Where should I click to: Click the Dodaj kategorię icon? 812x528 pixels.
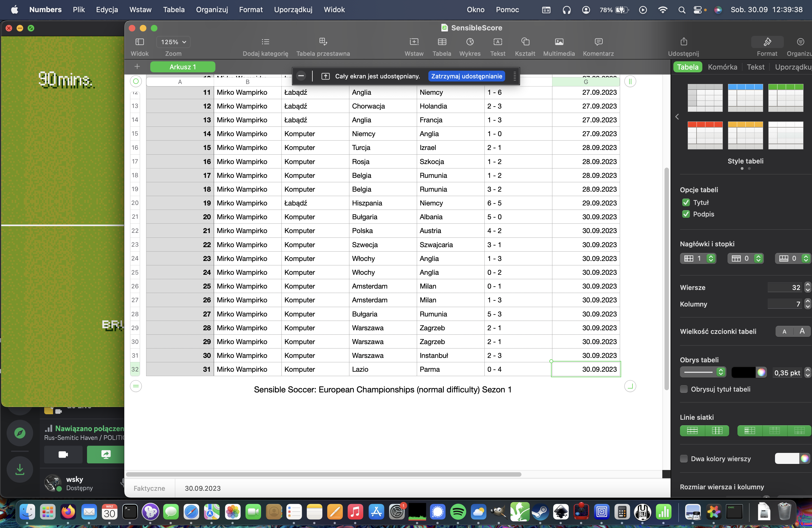click(265, 42)
